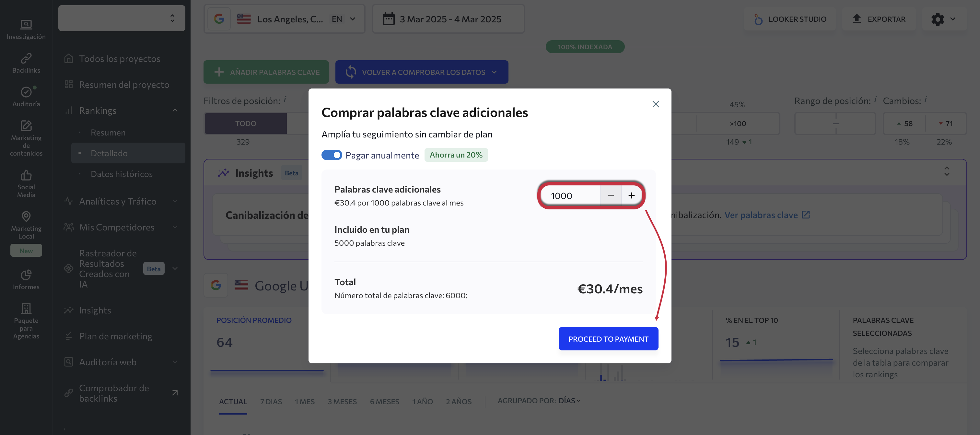Click PROCEED TO PAYMENT button
980x435 pixels.
(x=608, y=338)
